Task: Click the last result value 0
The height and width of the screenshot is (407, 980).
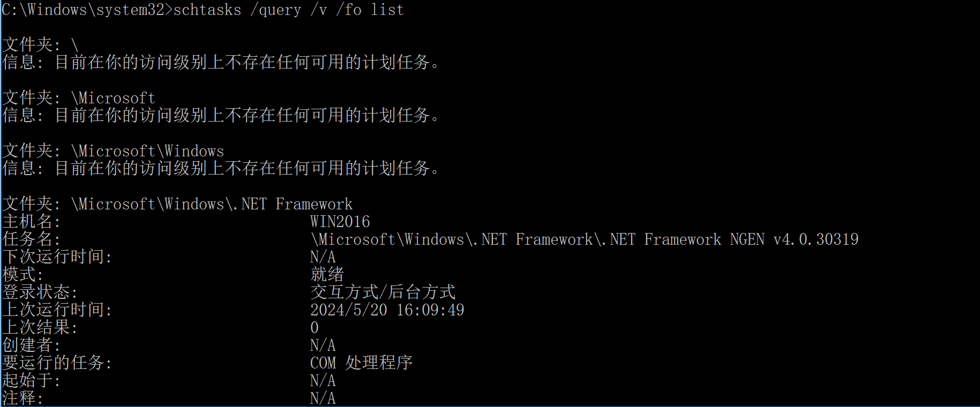Action: pyautogui.click(x=315, y=328)
